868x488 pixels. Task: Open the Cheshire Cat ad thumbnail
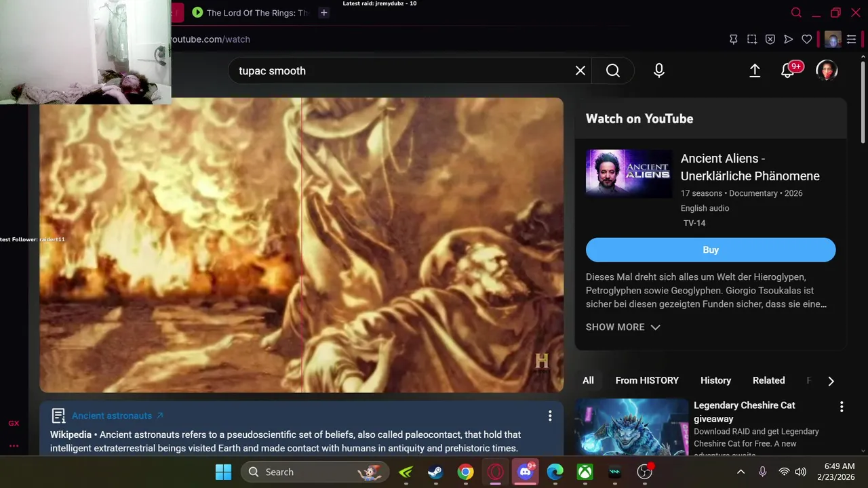tap(631, 426)
